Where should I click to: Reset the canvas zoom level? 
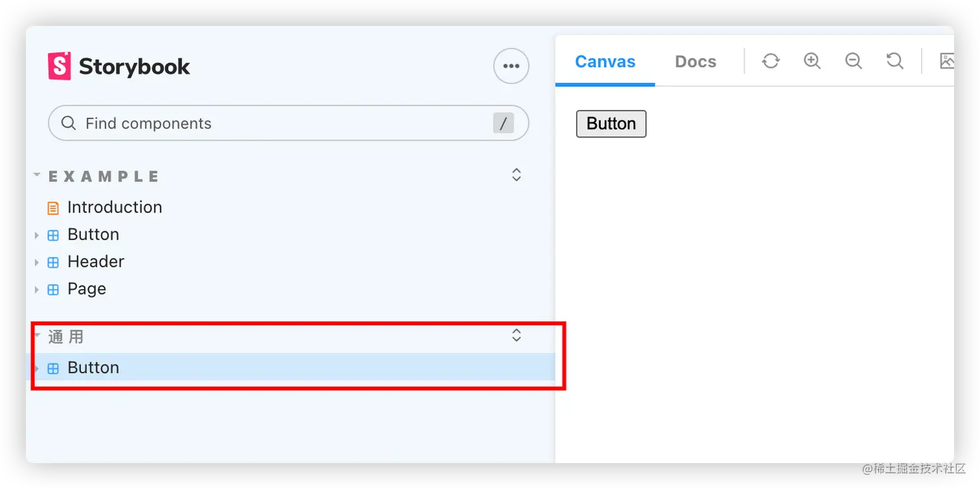[895, 61]
